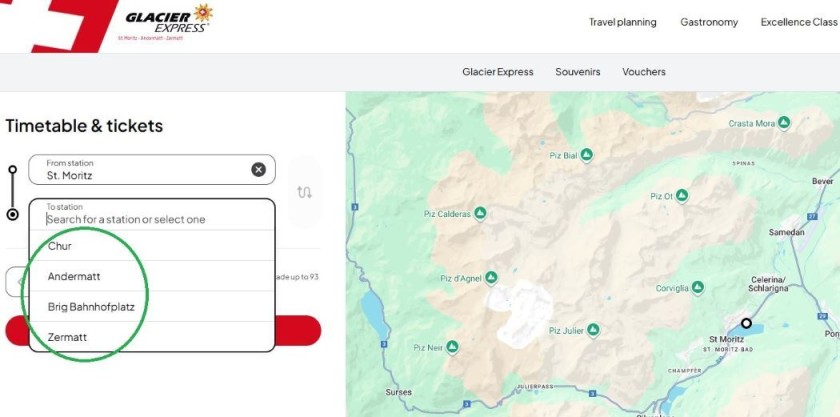Viewport: 840px width, 417px height.
Task: Choose Zermatt as the destination station
Action: point(152,337)
